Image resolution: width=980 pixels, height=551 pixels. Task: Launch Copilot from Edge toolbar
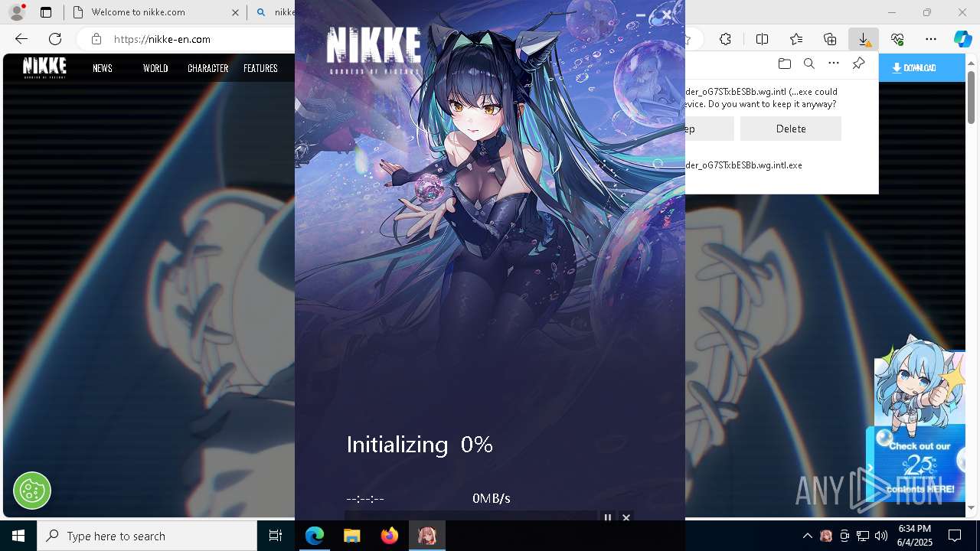pos(962,39)
